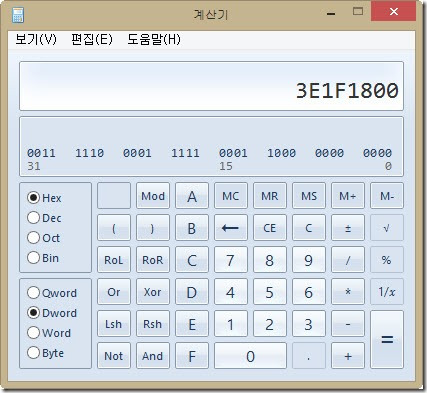Viewport: 427px width, 393px height.
Task: Click the divide slash button
Action: [348, 260]
